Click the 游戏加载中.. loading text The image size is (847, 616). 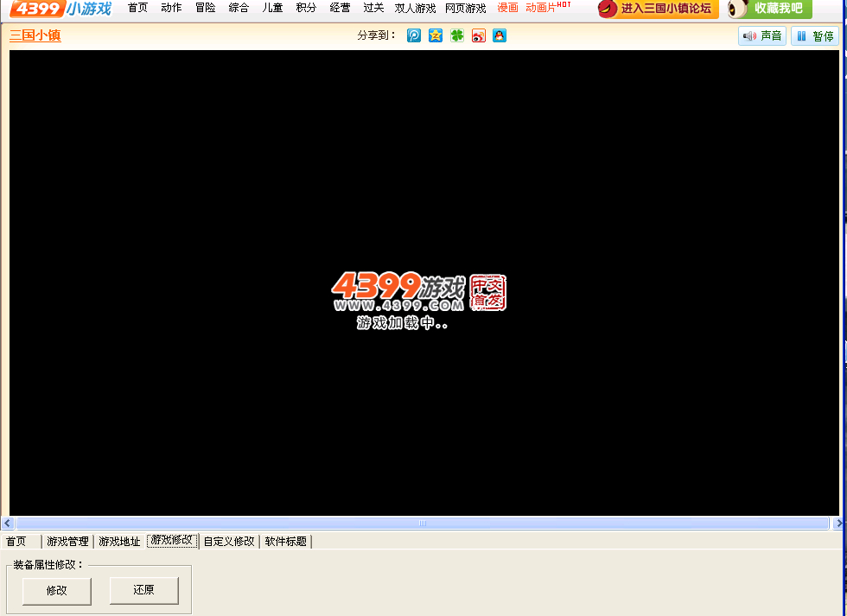tap(403, 323)
